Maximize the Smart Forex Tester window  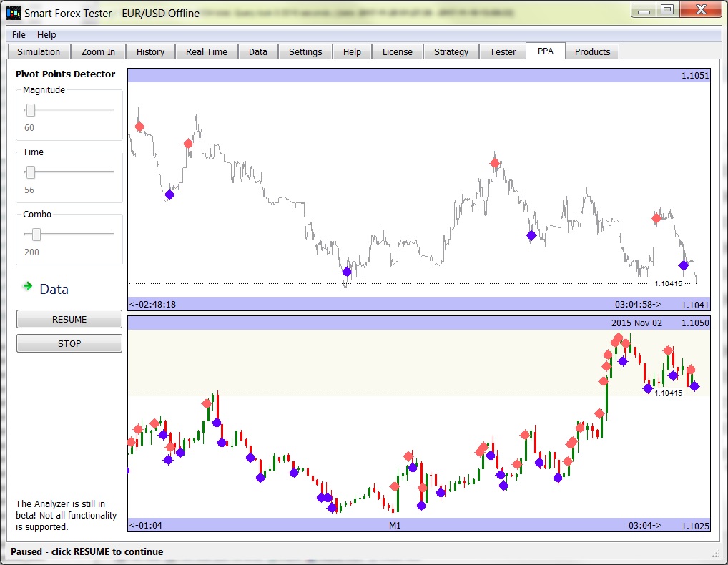(x=667, y=10)
